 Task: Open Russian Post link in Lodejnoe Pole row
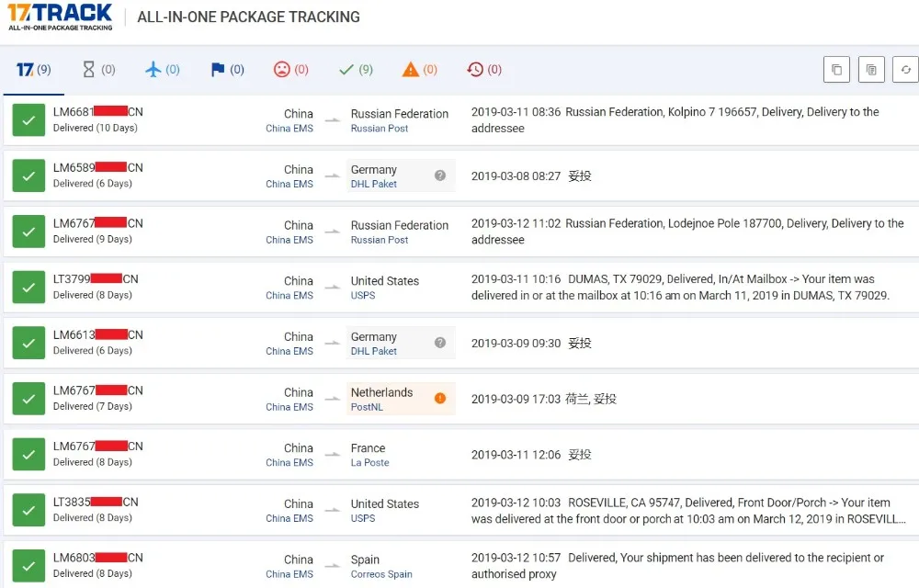[380, 240]
